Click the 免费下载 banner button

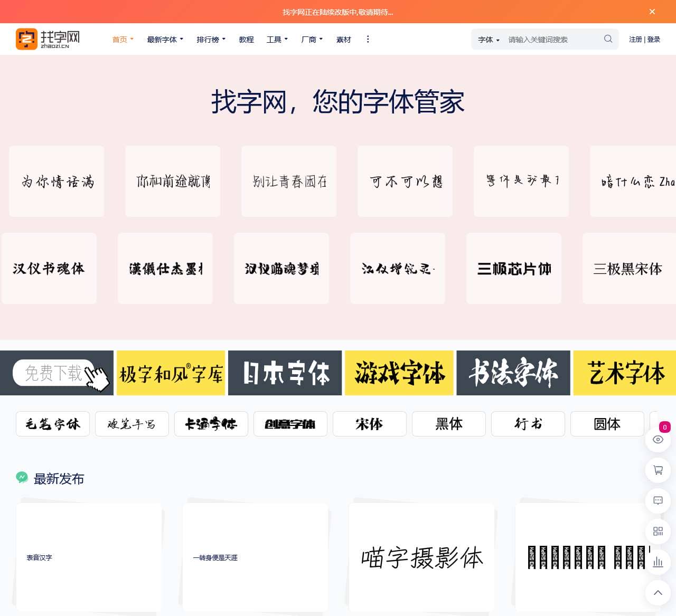coord(54,373)
